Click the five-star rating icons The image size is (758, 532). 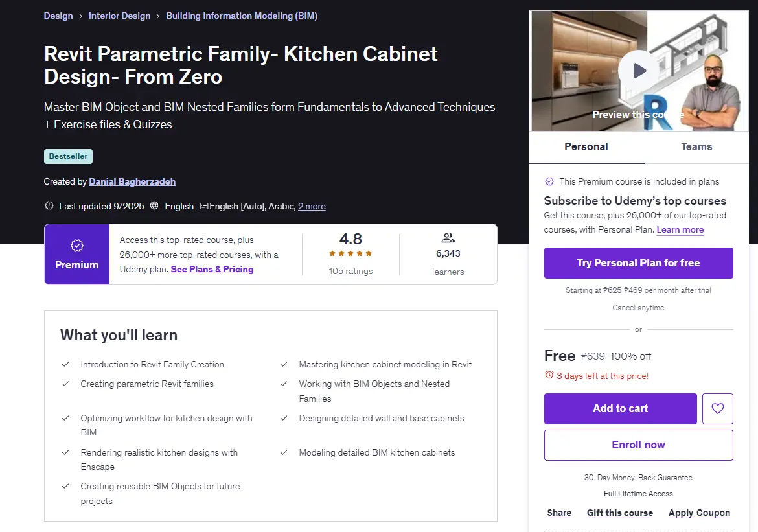point(350,253)
